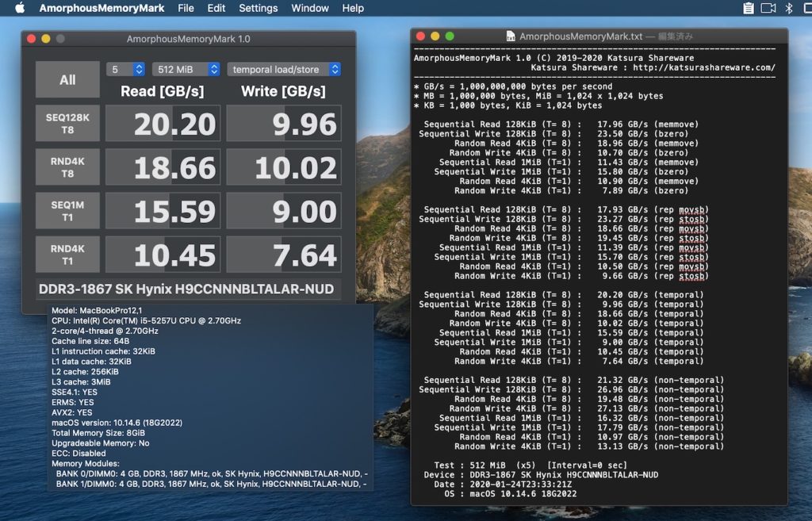Viewport: 812px width, 521px height.
Task: Start the SEQ128K T8 test
Action: [67, 125]
